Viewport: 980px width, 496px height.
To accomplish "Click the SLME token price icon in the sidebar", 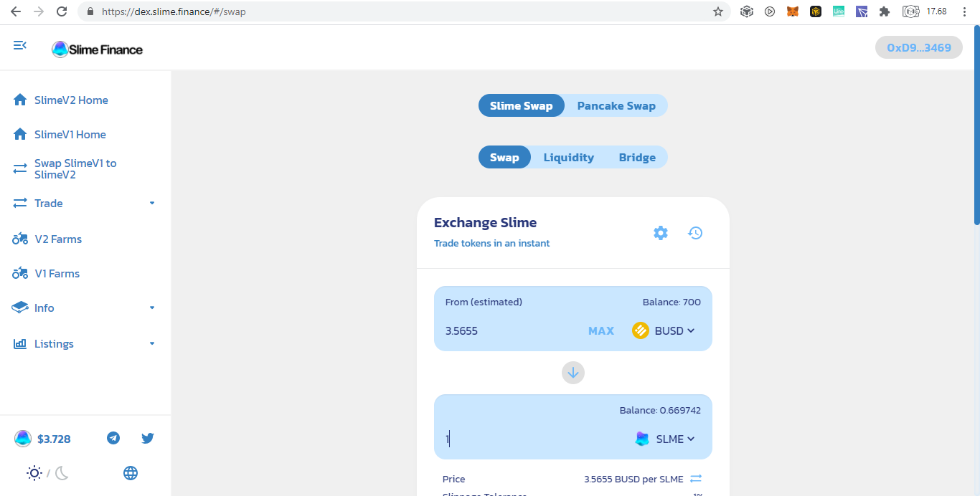I will pyautogui.click(x=23, y=439).
